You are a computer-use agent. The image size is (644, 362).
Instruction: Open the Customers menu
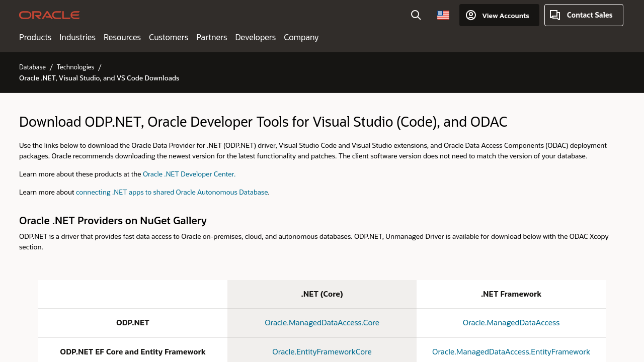(169, 37)
